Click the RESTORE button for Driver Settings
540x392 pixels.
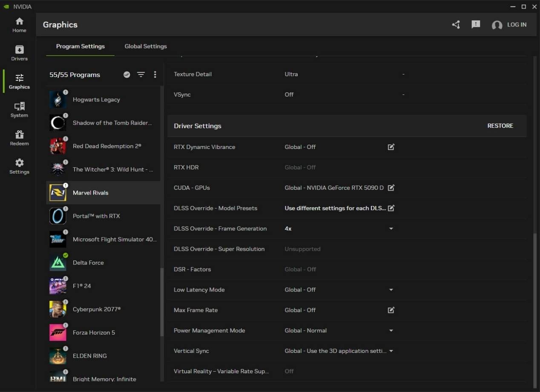[x=500, y=126]
